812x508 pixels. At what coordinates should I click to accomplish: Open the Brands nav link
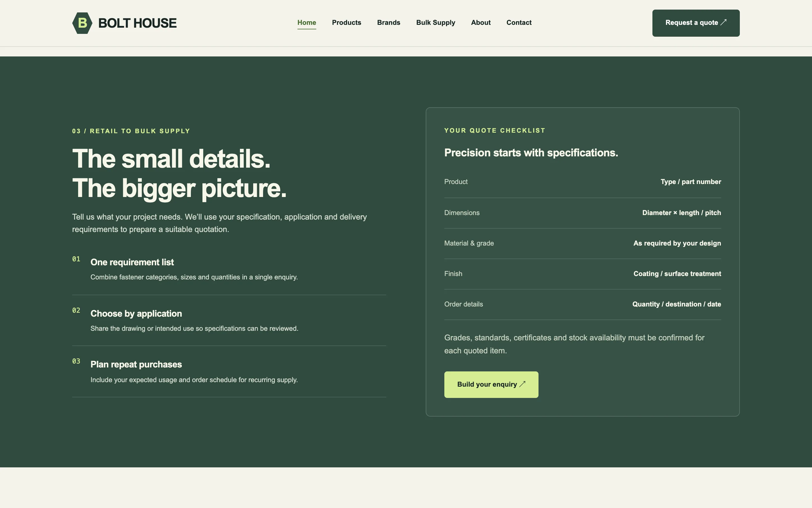tap(389, 23)
